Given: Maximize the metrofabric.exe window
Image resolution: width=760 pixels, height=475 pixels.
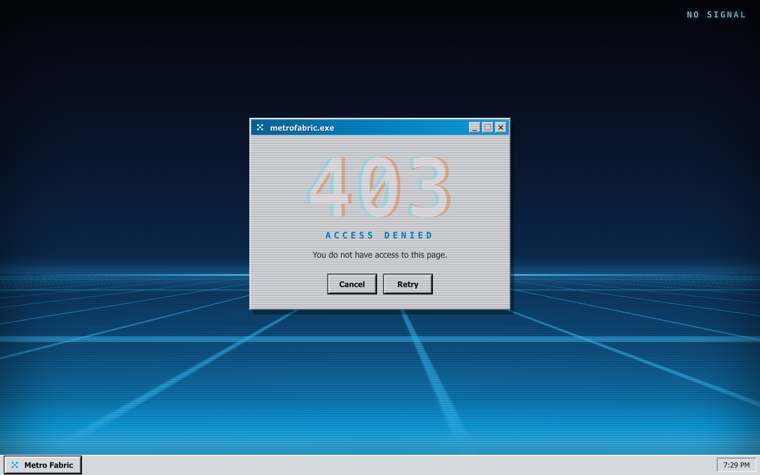Looking at the screenshot, I should [x=488, y=127].
